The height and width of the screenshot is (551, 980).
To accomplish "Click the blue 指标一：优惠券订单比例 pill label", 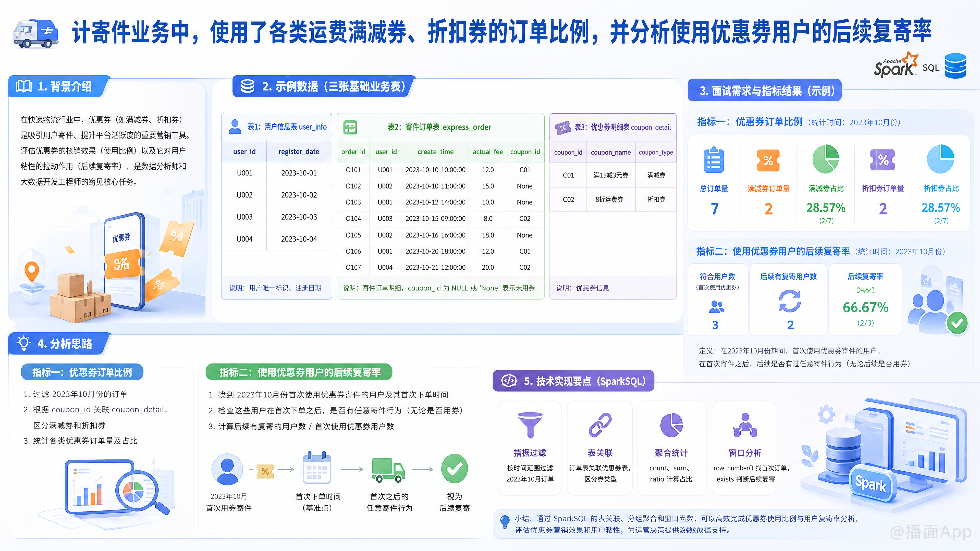I will click(82, 372).
